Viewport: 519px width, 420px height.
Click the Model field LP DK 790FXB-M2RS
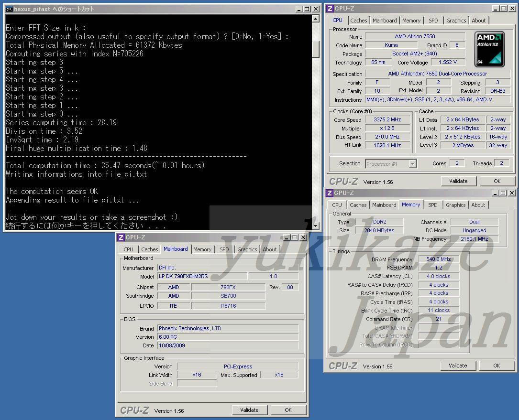202,276
